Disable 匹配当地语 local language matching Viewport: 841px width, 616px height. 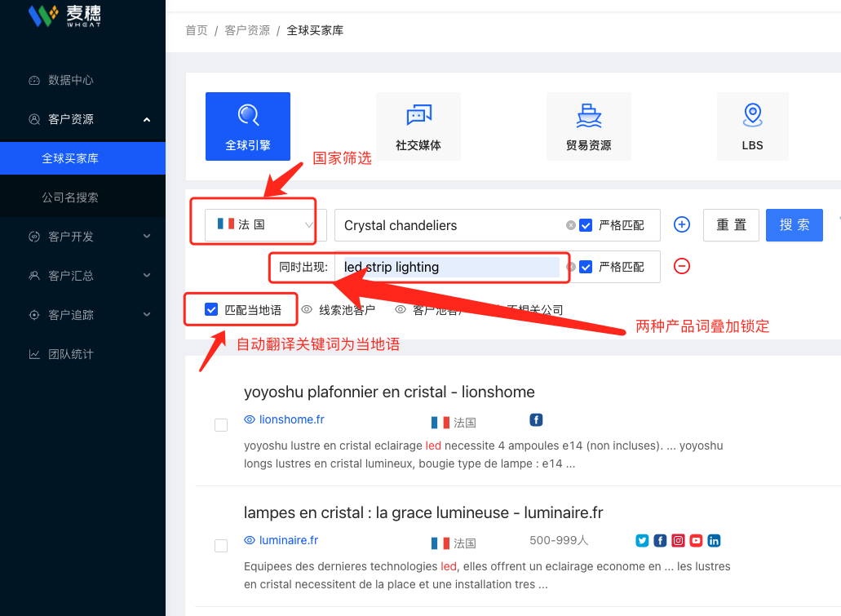[212, 309]
